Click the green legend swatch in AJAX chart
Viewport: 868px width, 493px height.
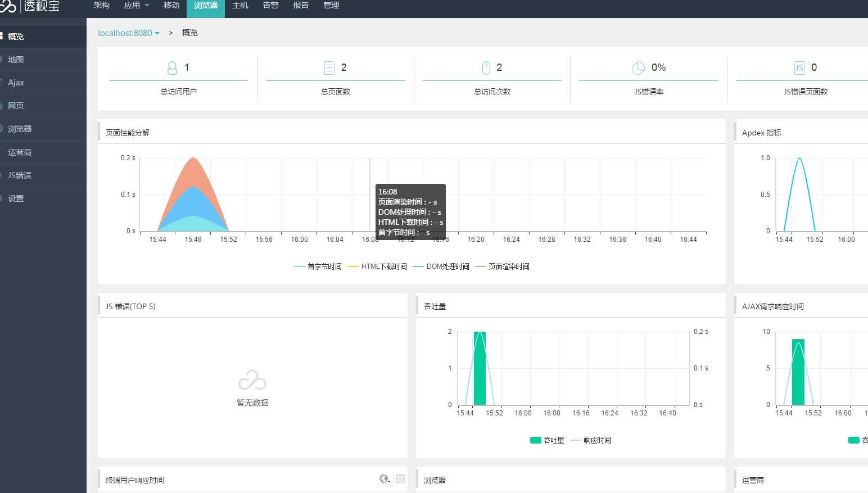[853, 440]
